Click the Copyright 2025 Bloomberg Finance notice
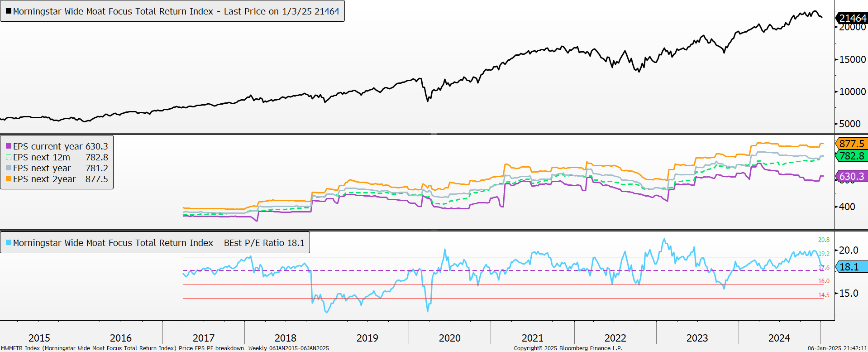 568,348
